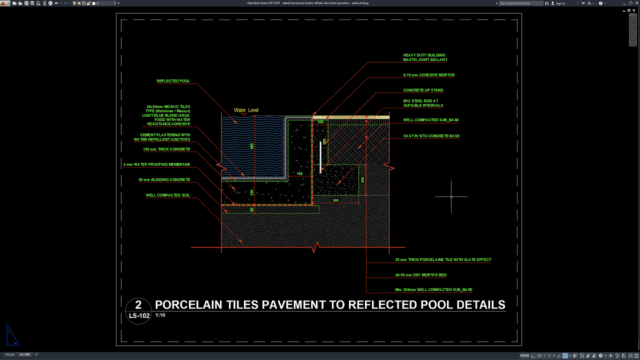Toggle Lineweight display in status bar
640x360 pixels.
(x=575, y=356)
